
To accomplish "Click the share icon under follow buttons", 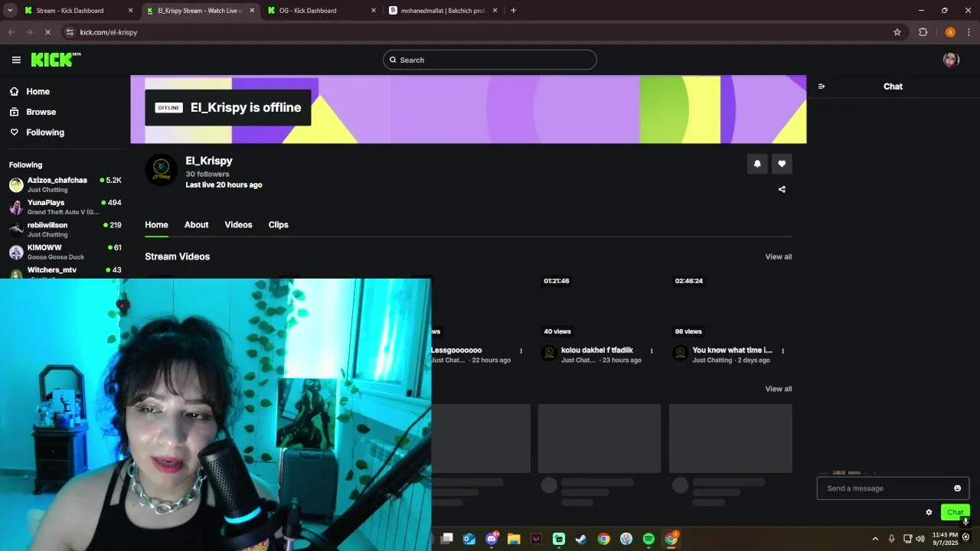I will (x=782, y=189).
